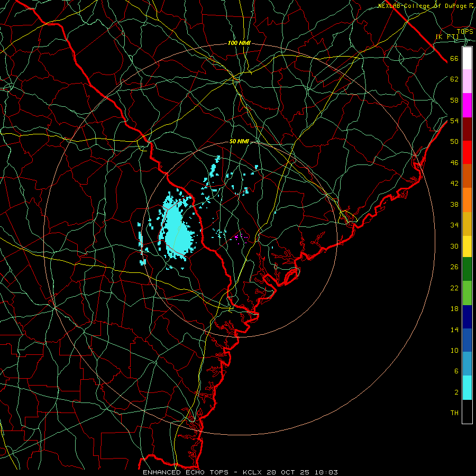
Task: Click the legend value 66
Action: (x=454, y=59)
